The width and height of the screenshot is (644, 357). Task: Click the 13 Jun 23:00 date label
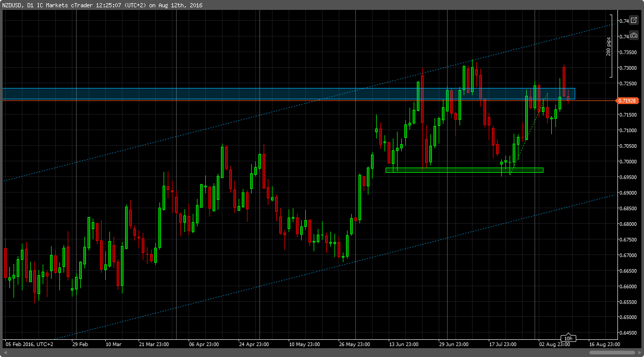[403, 344]
